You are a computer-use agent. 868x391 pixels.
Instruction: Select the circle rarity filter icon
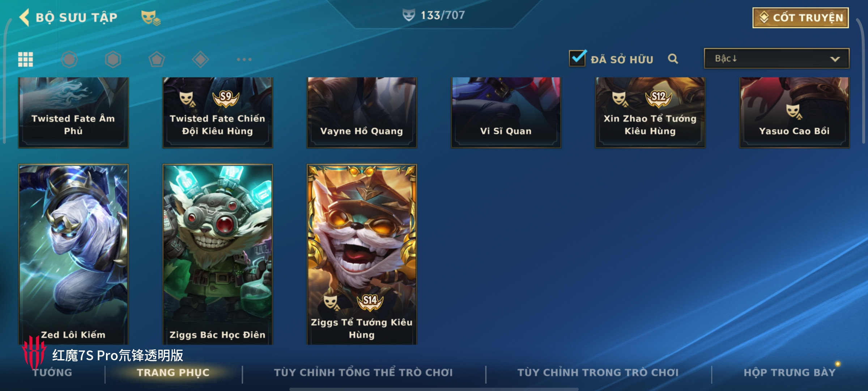[x=69, y=59]
